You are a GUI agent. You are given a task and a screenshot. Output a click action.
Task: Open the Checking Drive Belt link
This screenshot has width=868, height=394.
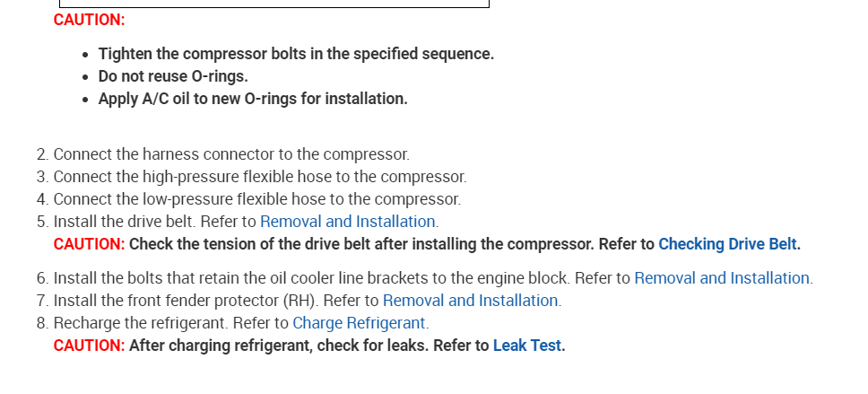click(x=728, y=244)
